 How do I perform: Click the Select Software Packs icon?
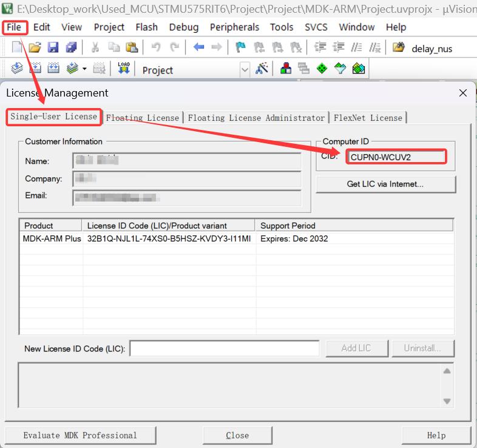click(x=340, y=68)
